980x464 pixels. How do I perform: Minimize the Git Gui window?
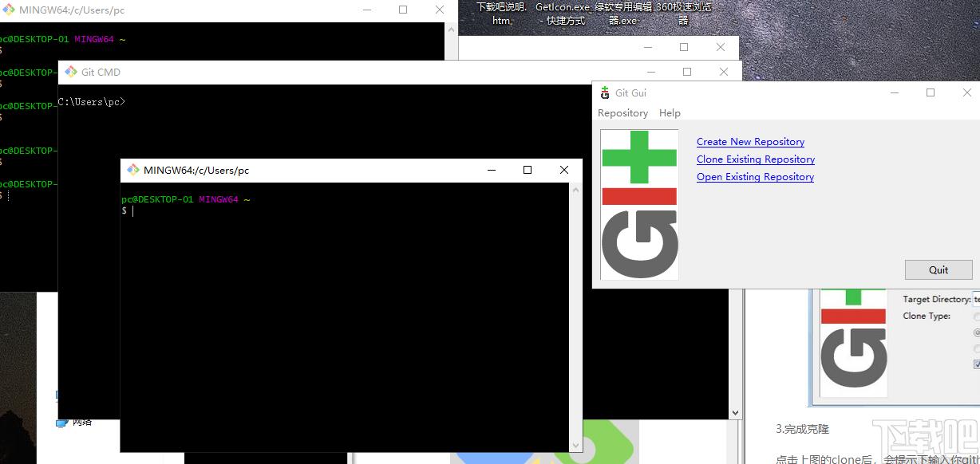894,92
